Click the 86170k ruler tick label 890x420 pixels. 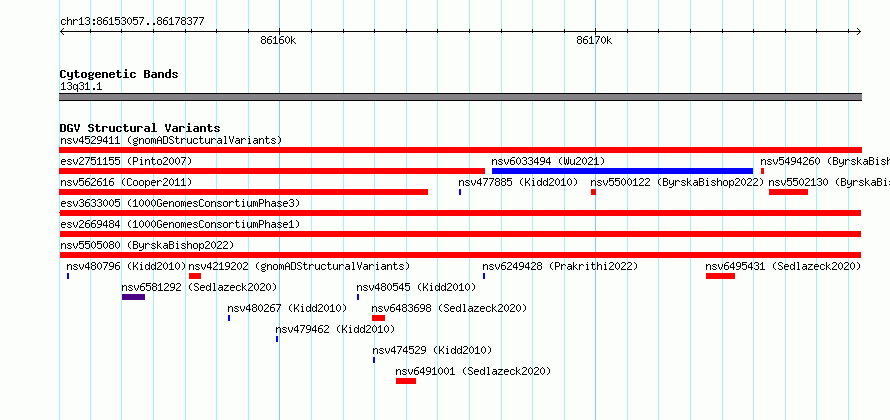click(x=594, y=40)
